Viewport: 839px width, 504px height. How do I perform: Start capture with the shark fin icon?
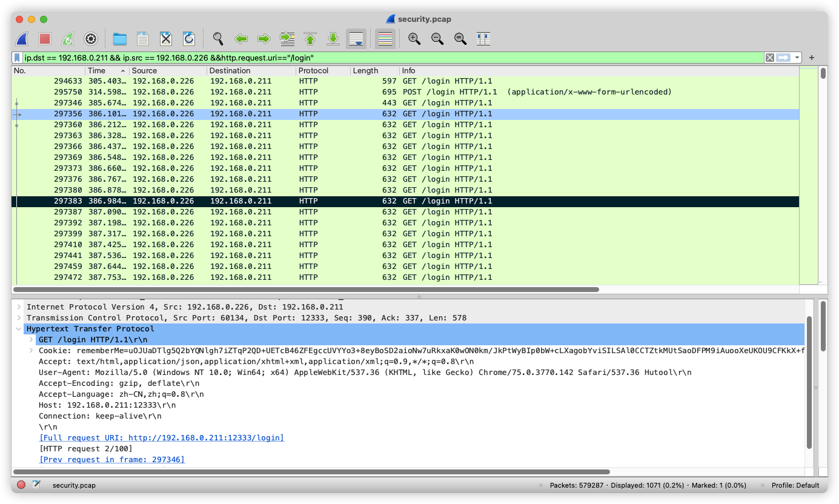(x=22, y=39)
